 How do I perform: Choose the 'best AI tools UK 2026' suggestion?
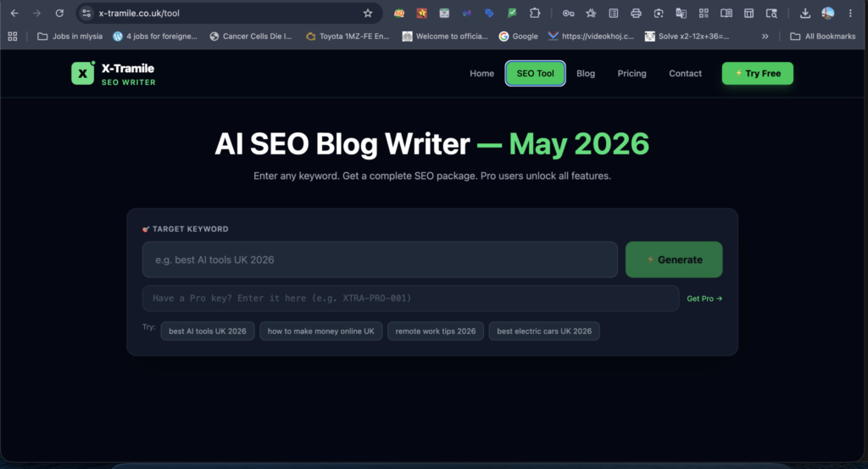[x=208, y=331]
